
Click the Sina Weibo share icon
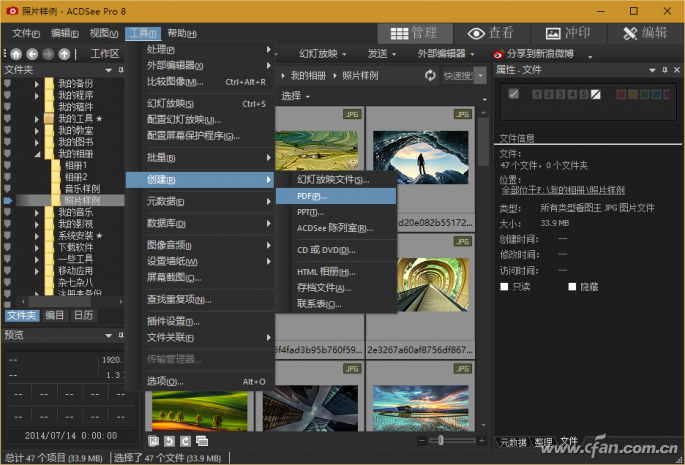pos(498,54)
